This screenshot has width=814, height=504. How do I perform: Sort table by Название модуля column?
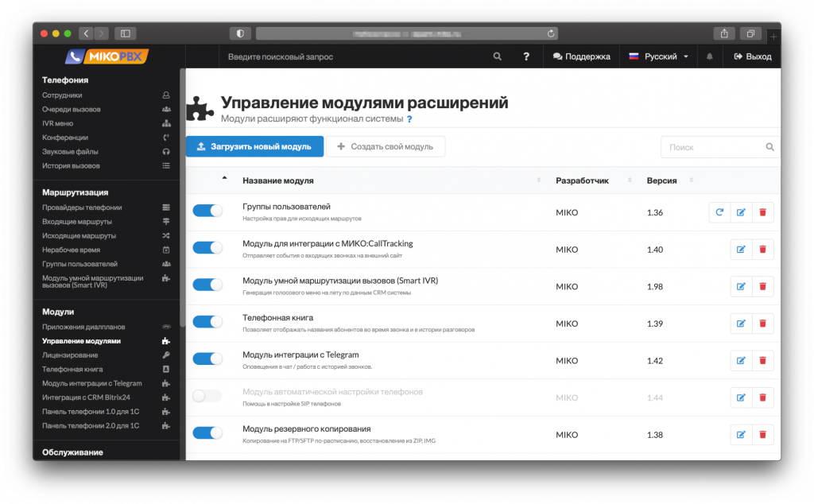click(x=277, y=180)
